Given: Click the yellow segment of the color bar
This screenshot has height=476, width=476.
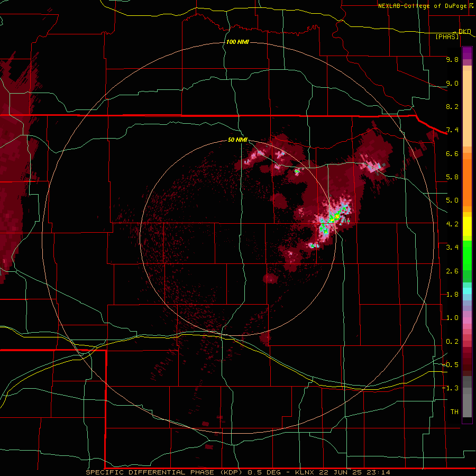Looking at the screenshot, I should (x=467, y=226).
